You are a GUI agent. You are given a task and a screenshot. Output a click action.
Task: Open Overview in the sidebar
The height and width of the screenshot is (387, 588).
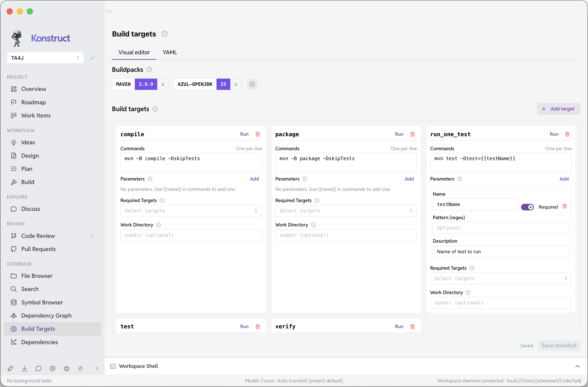[x=53, y=89]
